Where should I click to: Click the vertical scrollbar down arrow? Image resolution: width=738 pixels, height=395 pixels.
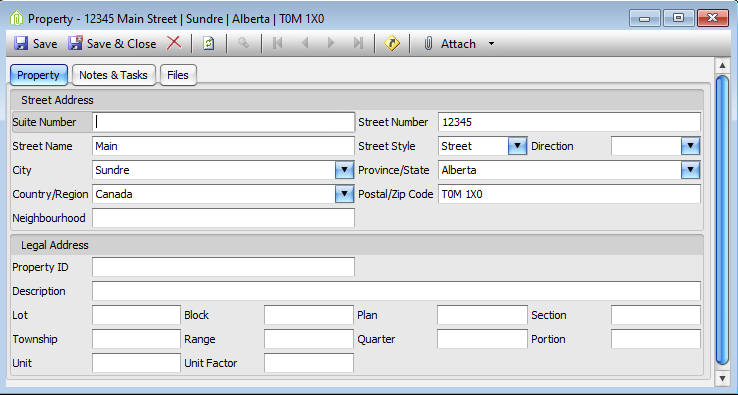(x=722, y=378)
